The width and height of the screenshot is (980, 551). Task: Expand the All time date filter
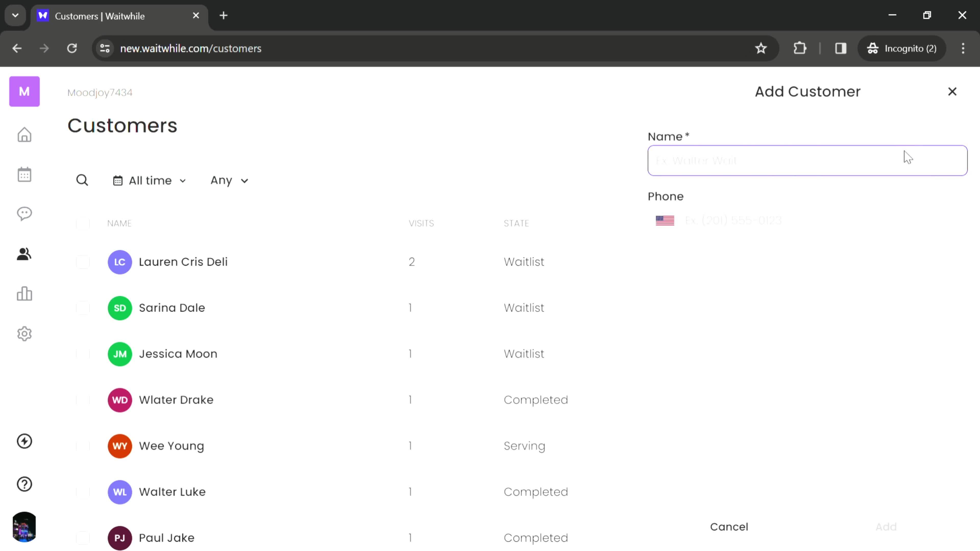point(150,181)
